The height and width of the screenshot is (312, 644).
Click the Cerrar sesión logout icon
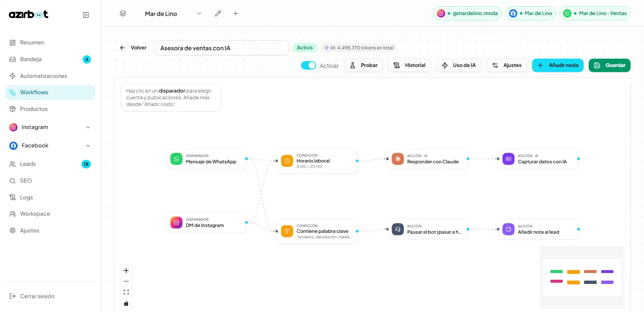(x=13, y=296)
